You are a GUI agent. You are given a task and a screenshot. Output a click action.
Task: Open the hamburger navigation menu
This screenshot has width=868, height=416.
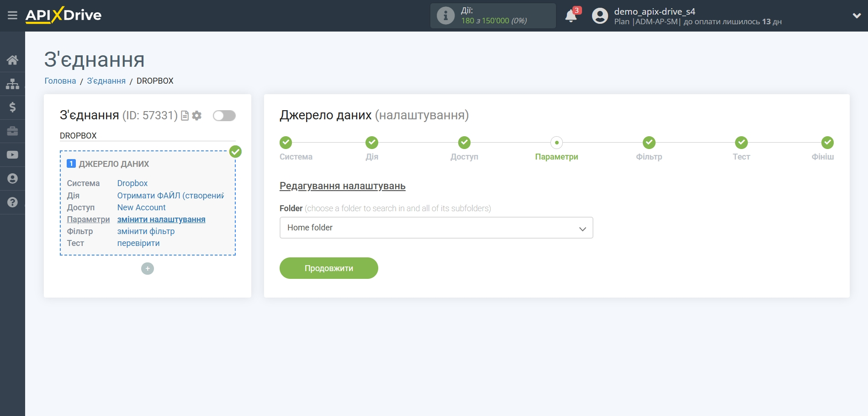point(12,15)
